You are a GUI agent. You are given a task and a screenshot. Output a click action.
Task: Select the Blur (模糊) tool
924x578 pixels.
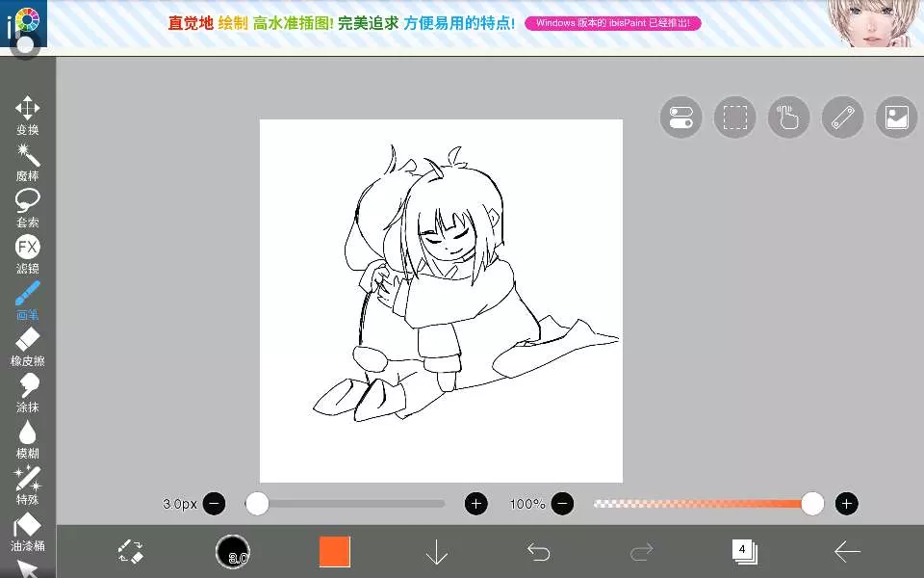(28, 439)
